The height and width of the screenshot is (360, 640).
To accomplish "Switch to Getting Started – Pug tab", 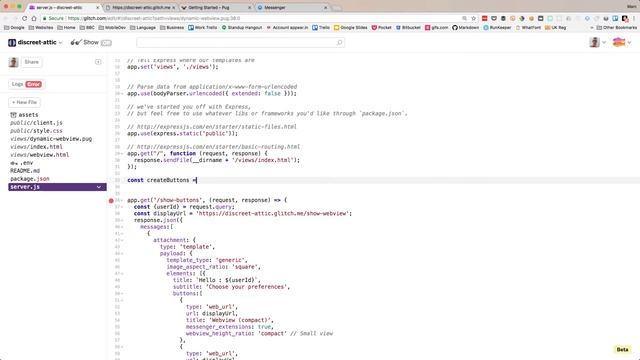I will 216,7.
